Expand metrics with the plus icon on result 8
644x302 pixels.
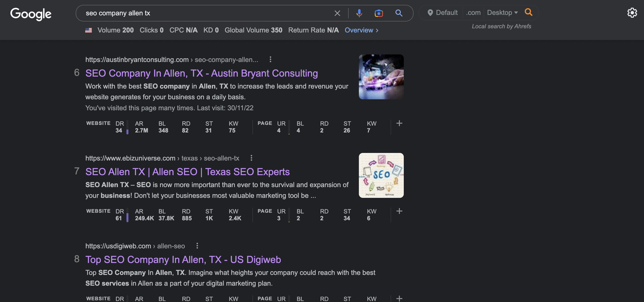click(399, 299)
